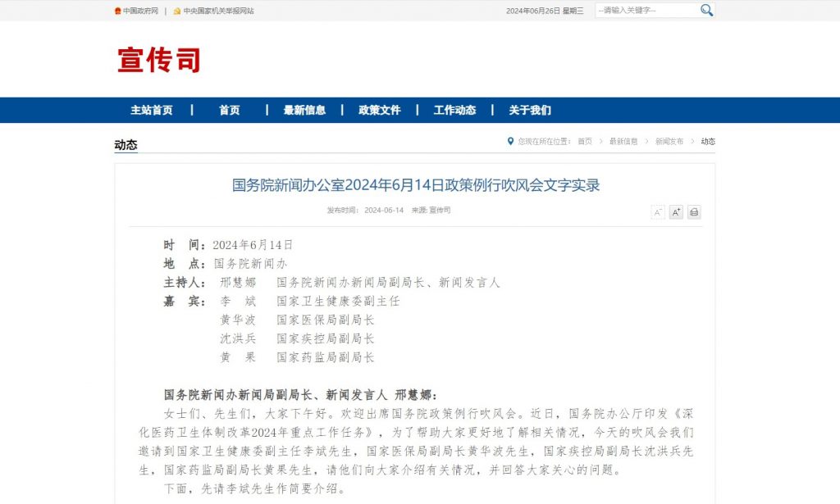Open the 中国政府网 link at top
This screenshot has width=840, height=504.
tap(140, 11)
